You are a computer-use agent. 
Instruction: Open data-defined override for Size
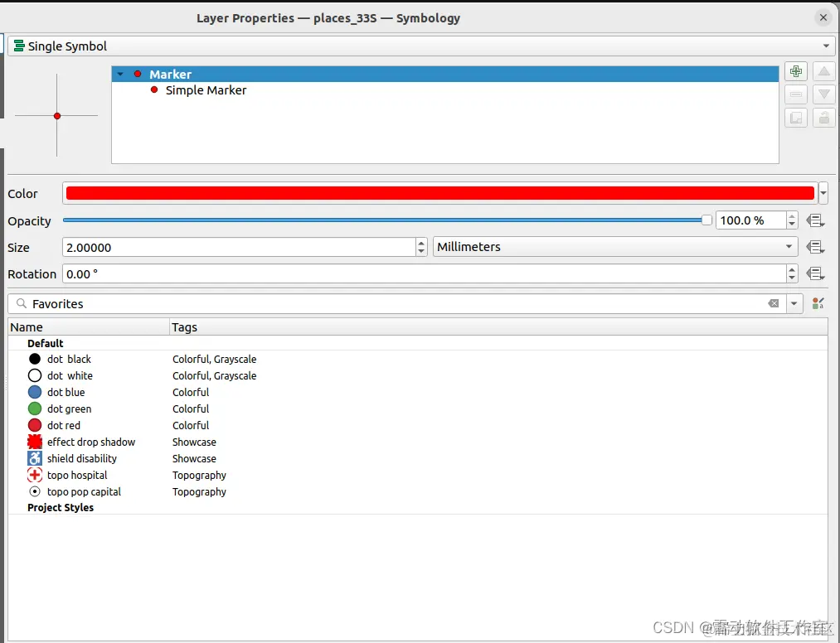pyautogui.click(x=815, y=247)
